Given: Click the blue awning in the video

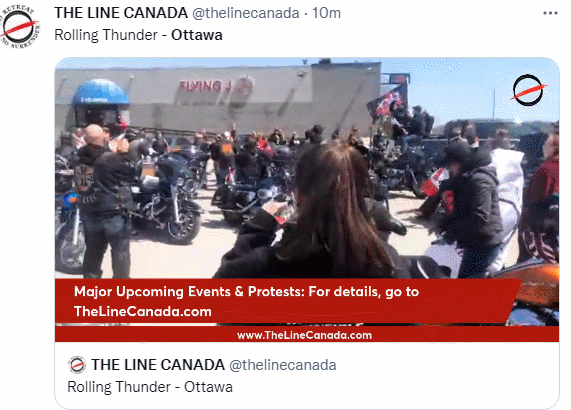Looking at the screenshot, I should pyautogui.click(x=101, y=92).
